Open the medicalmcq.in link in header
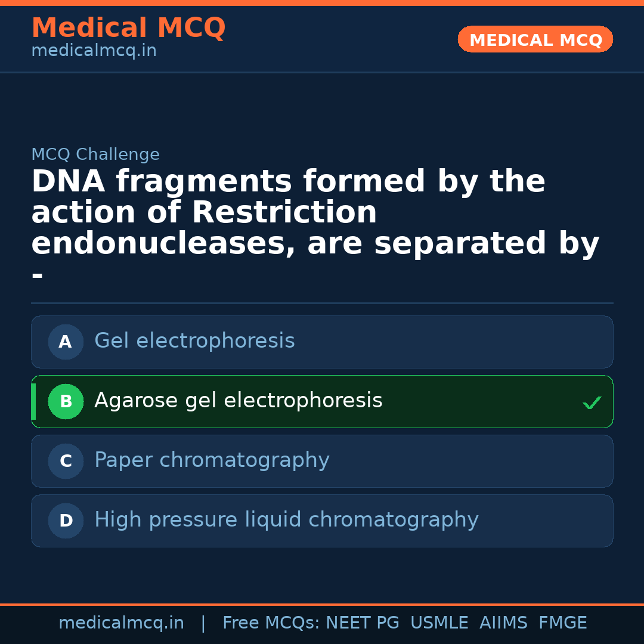Viewport: 644px width, 644px height. pos(94,51)
